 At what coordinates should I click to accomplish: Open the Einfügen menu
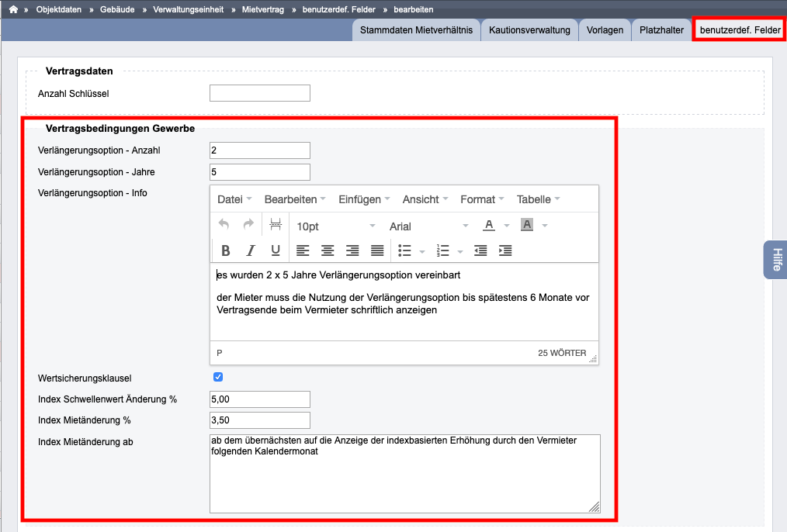[x=364, y=199]
